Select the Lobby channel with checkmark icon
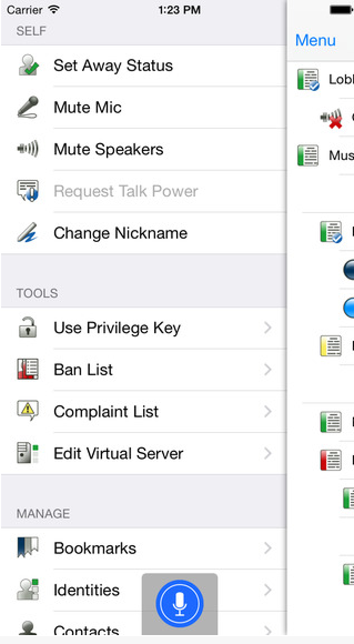The image size is (354, 644). (324, 80)
